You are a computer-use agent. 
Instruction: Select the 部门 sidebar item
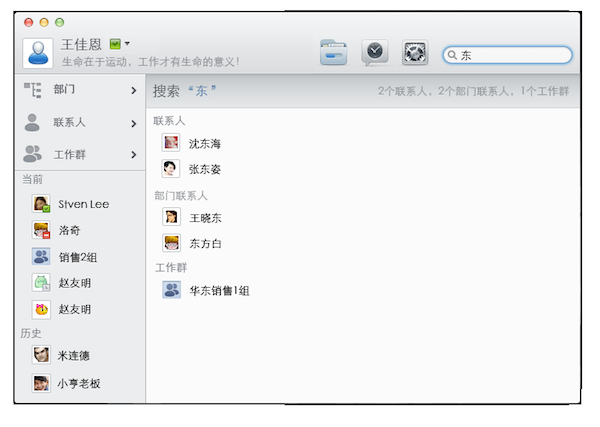click(x=64, y=90)
